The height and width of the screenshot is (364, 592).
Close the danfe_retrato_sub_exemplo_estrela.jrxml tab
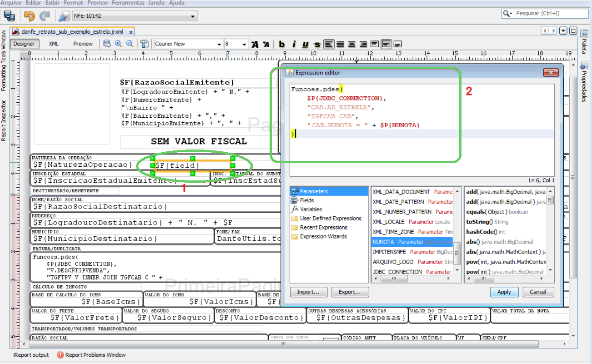click(x=131, y=32)
